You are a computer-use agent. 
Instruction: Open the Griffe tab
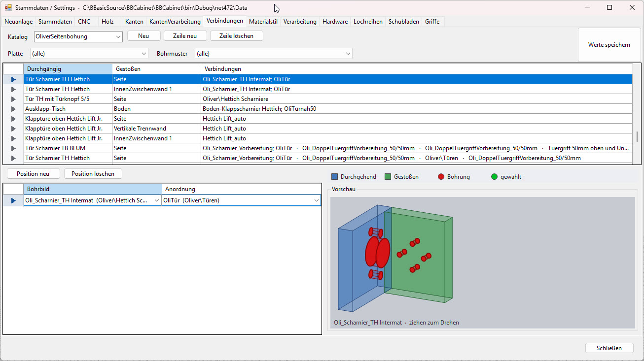[x=432, y=22]
